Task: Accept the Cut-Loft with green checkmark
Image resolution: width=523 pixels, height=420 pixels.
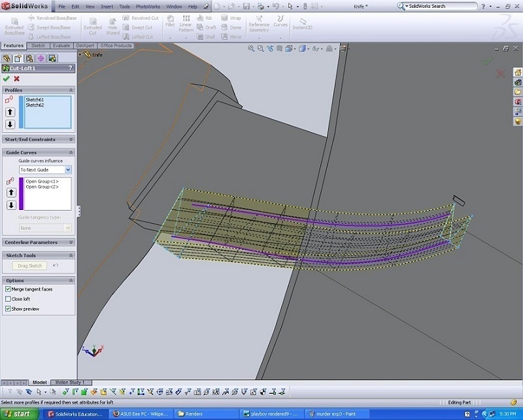Action: pyautogui.click(x=7, y=79)
